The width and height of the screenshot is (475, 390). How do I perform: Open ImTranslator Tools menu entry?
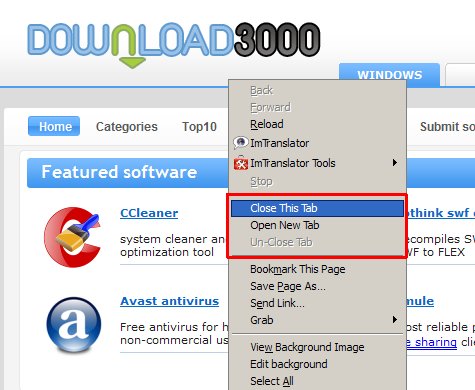tap(318, 163)
